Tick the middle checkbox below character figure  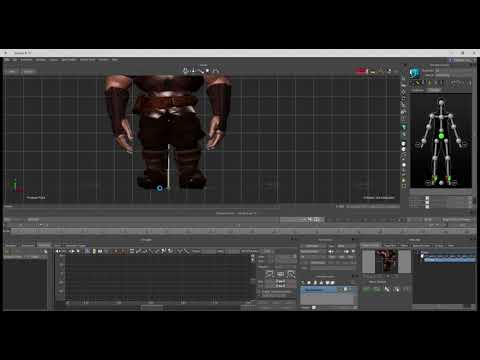click(427, 202)
